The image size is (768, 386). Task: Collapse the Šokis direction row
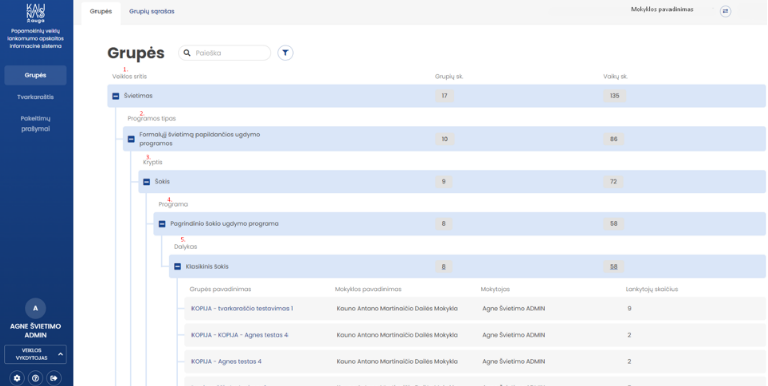point(146,182)
